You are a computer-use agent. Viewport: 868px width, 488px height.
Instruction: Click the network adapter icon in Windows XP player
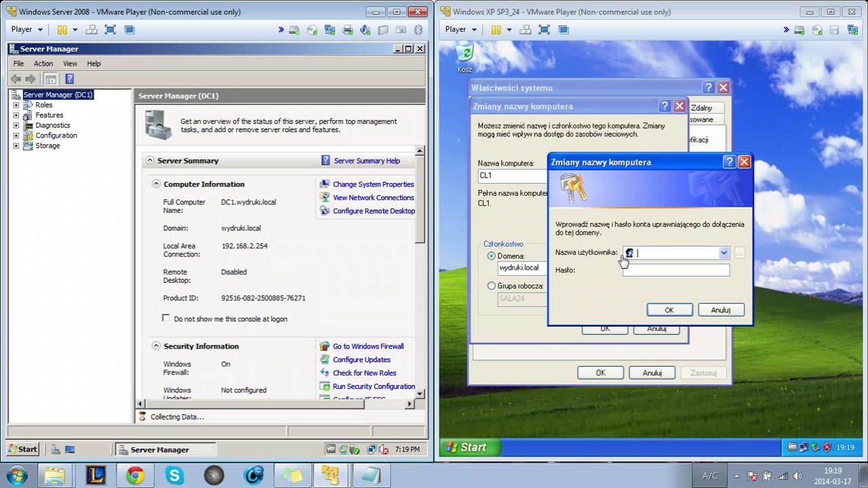pos(852,30)
